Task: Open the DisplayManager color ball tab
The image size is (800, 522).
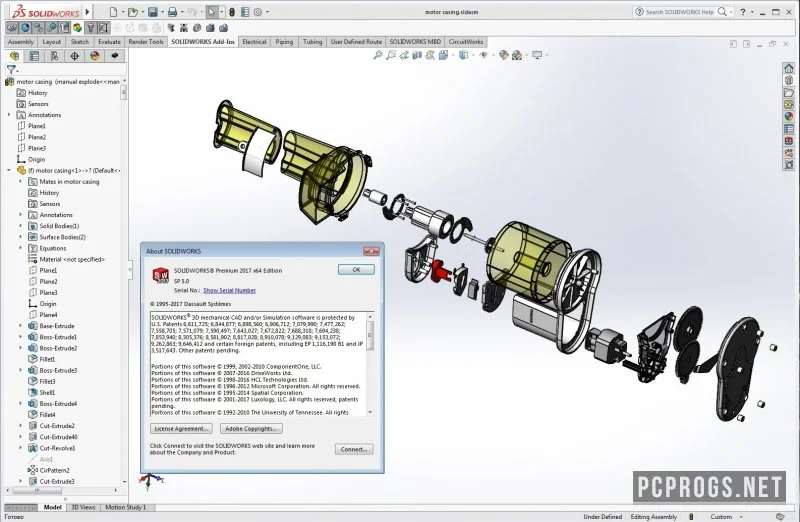Action: tap(94, 56)
